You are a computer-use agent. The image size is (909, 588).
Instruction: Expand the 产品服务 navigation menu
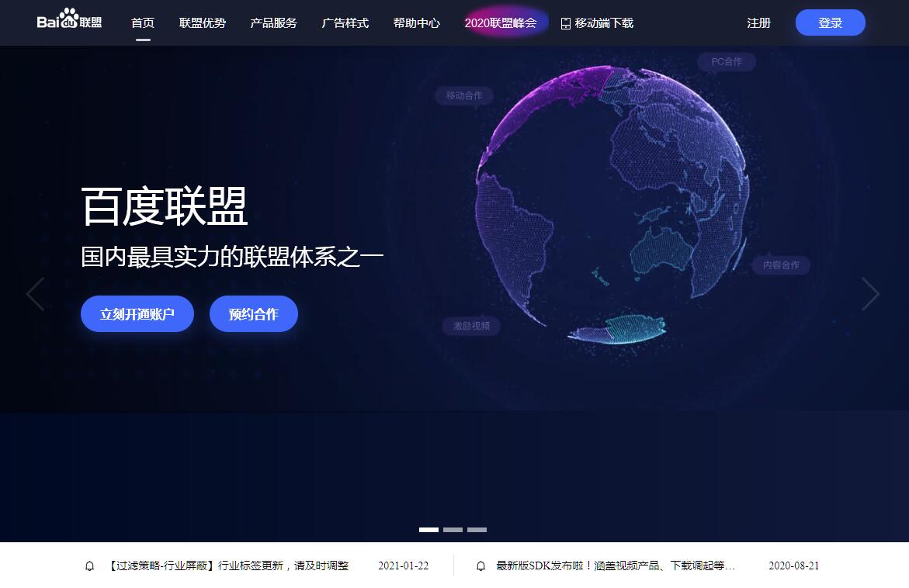(273, 23)
